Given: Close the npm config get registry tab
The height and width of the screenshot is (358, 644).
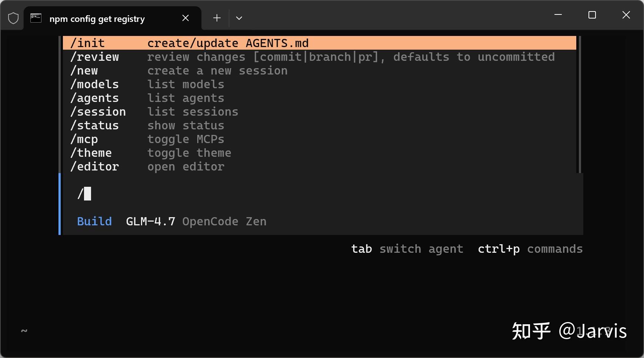Looking at the screenshot, I should coord(186,18).
